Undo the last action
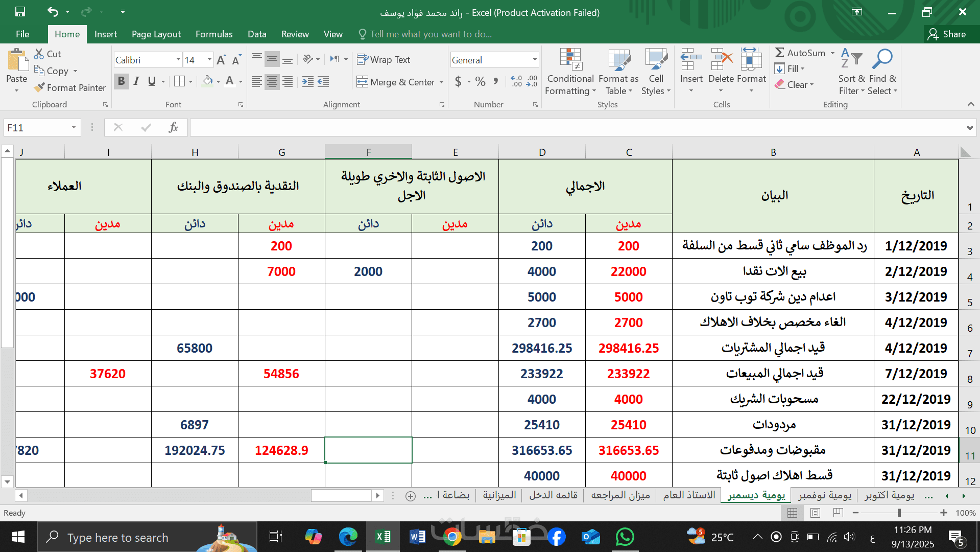The image size is (980, 552). (x=53, y=11)
